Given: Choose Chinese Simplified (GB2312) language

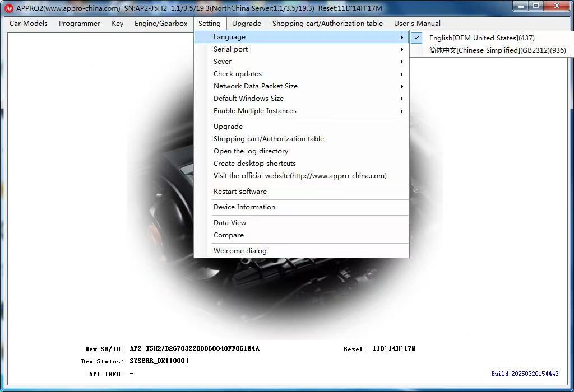Looking at the screenshot, I should pyautogui.click(x=497, y=50).
